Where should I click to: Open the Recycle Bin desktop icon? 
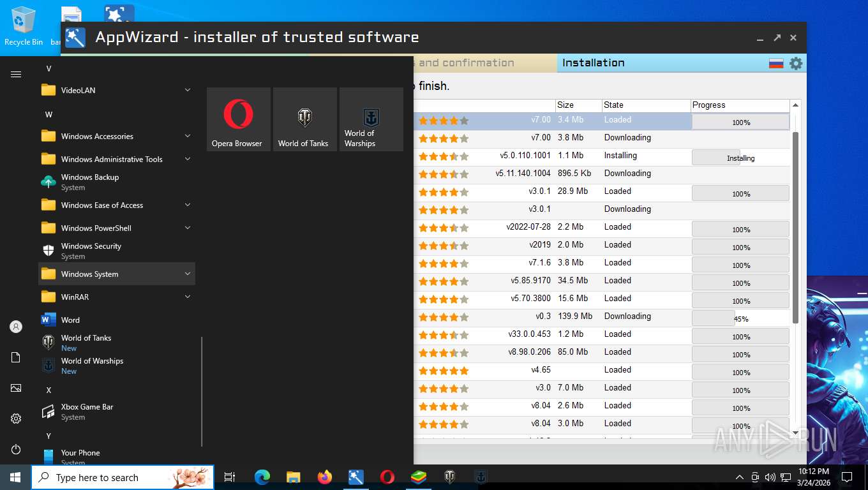click(24, 27)
